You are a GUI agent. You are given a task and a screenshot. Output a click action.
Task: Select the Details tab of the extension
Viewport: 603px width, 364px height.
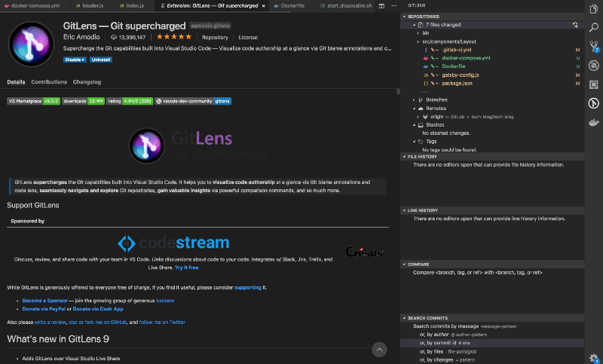(x=16, y=82)
